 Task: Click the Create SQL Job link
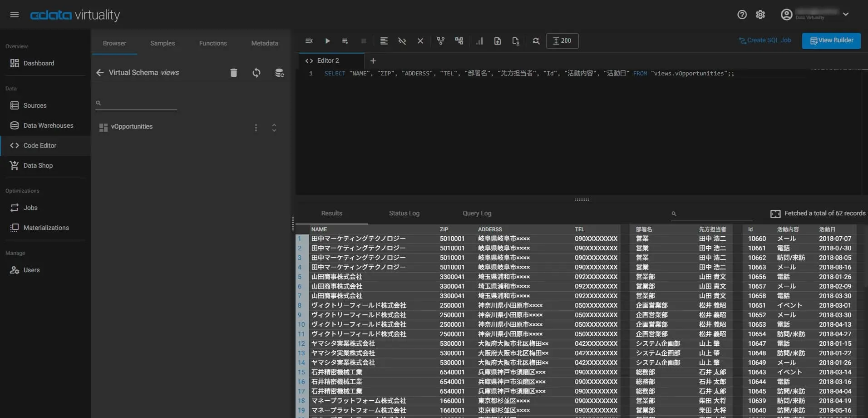(x=765, y=40)
